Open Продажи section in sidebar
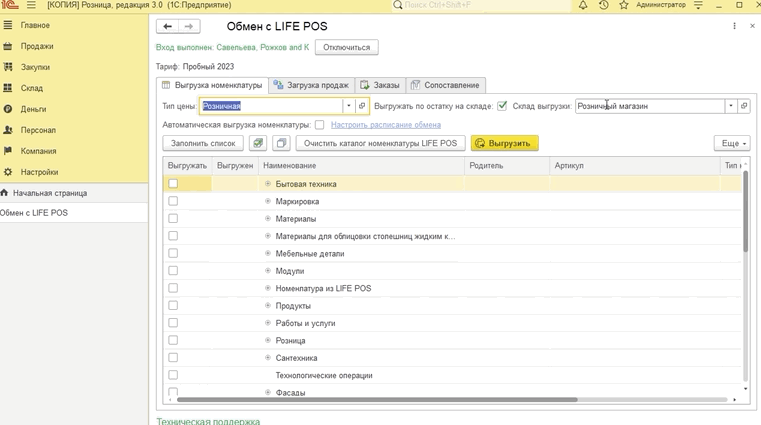Screen dimensions: 761x425 (x=37, y=46)
